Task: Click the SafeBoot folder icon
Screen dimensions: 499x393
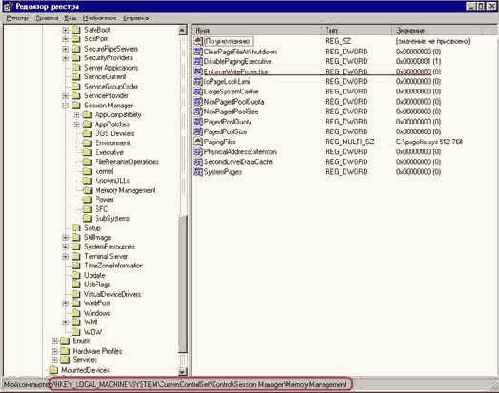Action: tap(76, 30)
